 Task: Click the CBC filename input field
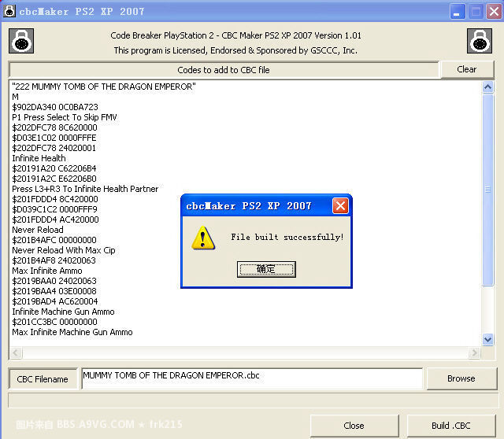(x=252, y=378)
